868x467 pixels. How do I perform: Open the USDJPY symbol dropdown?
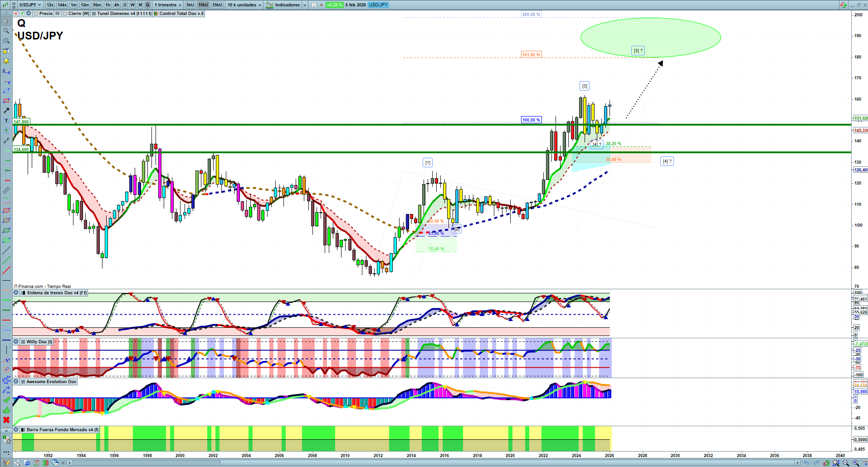[x=30, y=5]
